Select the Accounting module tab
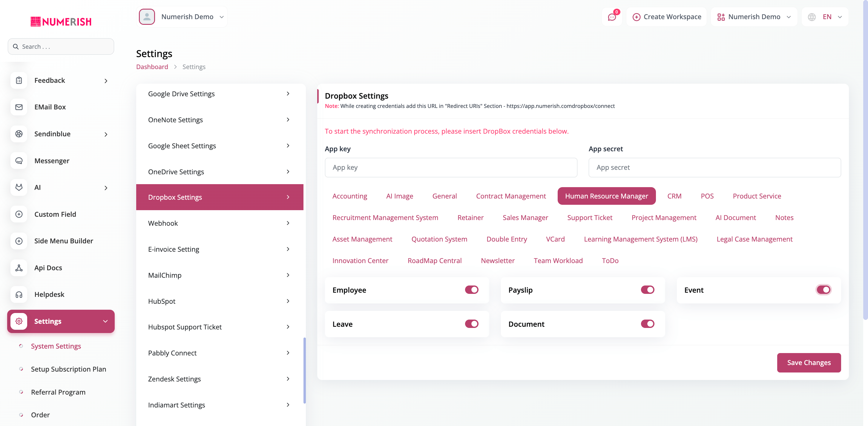 (x=350, y=196)
